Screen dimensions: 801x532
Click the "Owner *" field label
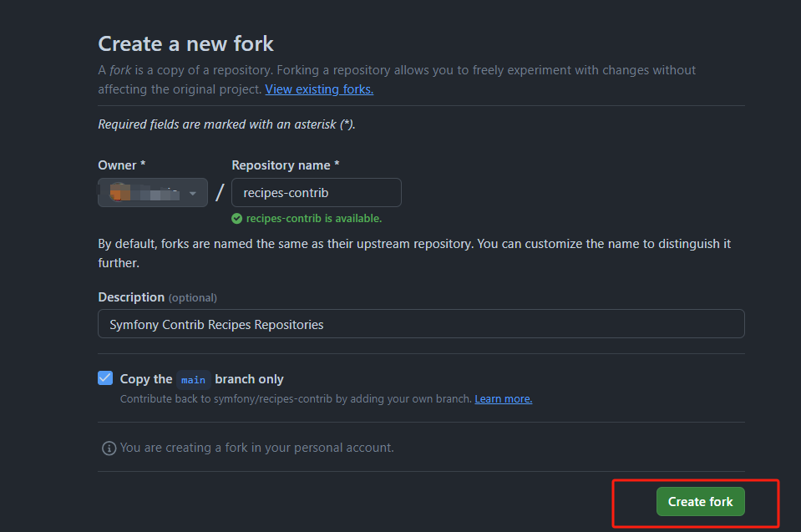click(122, 165)
